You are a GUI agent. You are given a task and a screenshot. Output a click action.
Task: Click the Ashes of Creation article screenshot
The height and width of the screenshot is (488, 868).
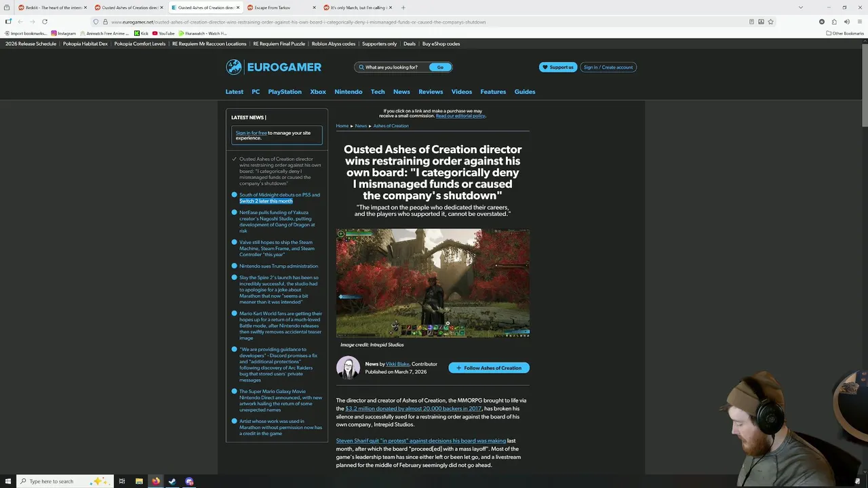point(433,283)
